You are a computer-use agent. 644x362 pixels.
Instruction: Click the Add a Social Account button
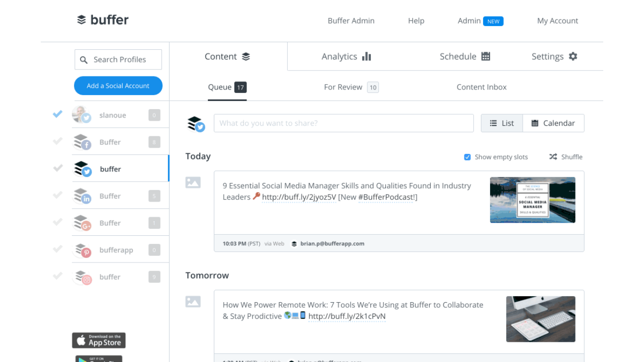tap(118, 85)
